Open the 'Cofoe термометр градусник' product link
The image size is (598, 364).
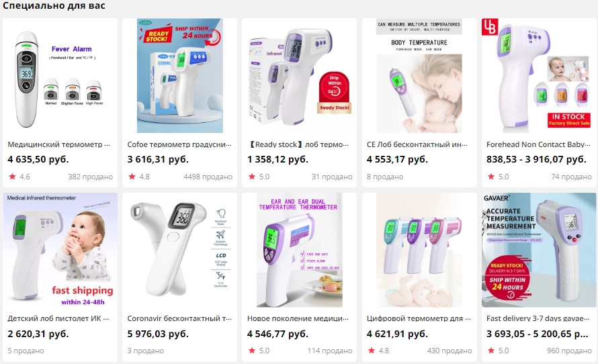pyautogui.click(x=179, y=144)
